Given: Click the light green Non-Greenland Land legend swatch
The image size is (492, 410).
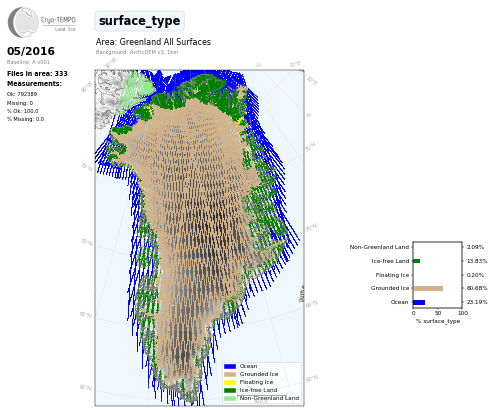Looking at the screenshot, I should pyautogui.click(x=230, y=398).
